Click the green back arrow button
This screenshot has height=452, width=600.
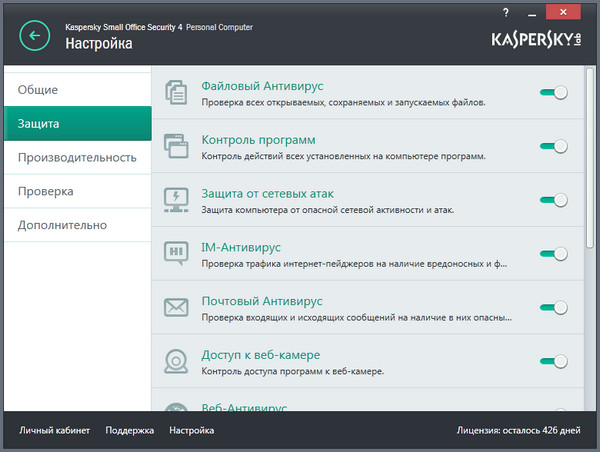(x=36, y=36)
